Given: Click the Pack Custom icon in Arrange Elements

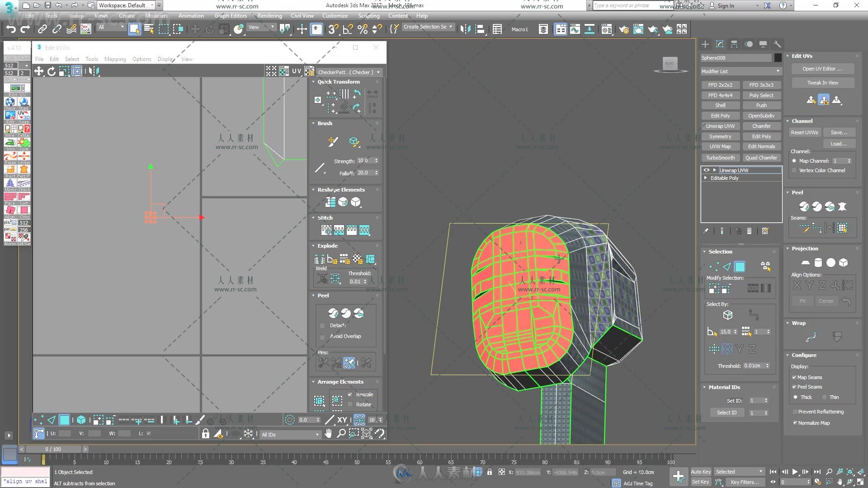Looking at the screenshot, I should [x=319, y=401].
